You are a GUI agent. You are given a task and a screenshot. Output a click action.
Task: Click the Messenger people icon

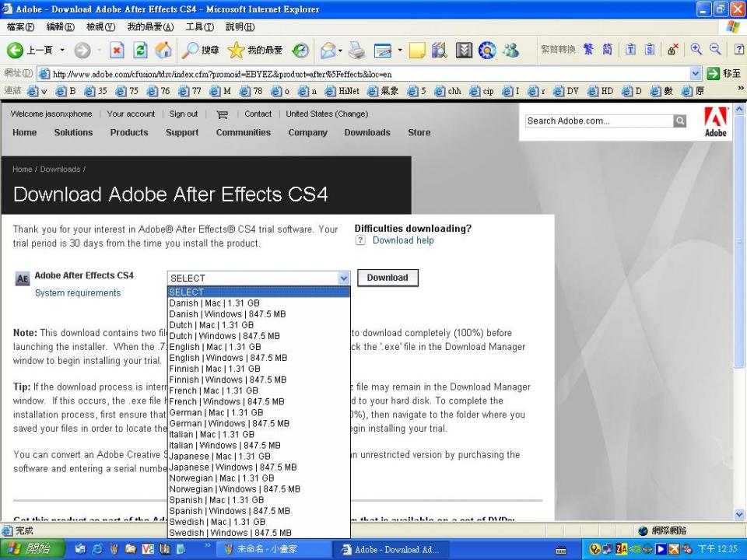510,50
